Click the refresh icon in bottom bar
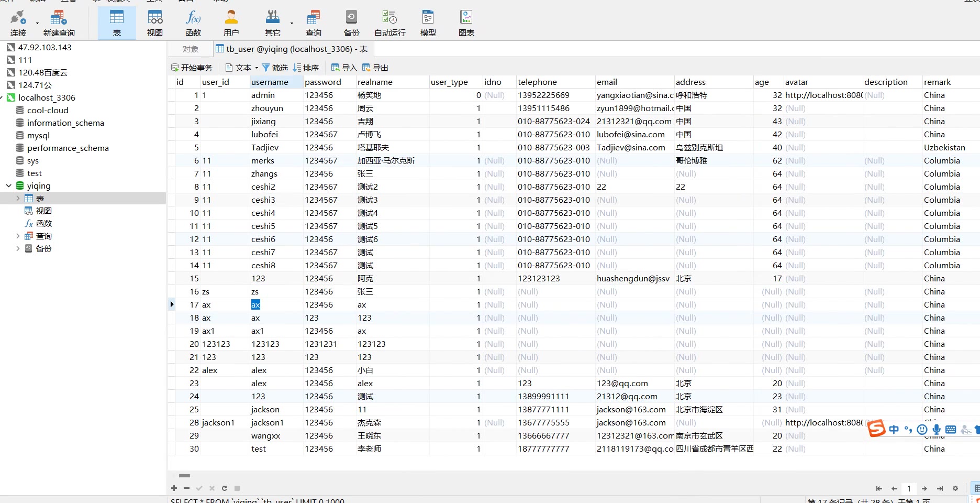The height and width of the screenshot is (503, 980). coord(225,488)
